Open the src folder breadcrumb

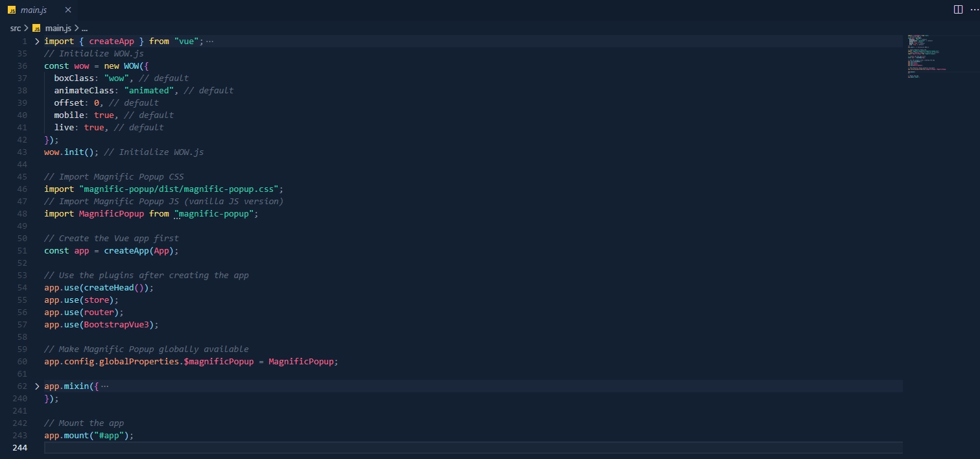coord(16,28)
